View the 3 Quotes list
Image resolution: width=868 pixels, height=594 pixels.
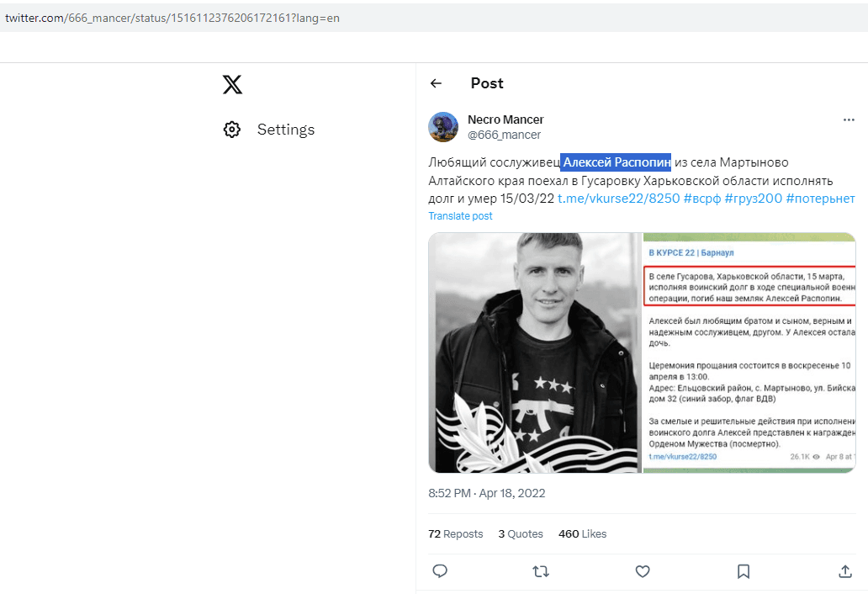coord(521,533)
